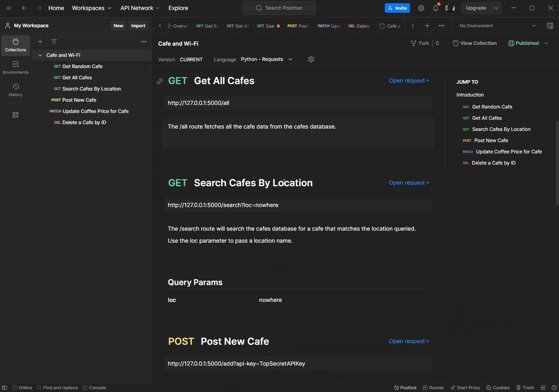Expand the API Network dropdown
The width and height of the screenshot is (559, 392).
pos(140,8)
